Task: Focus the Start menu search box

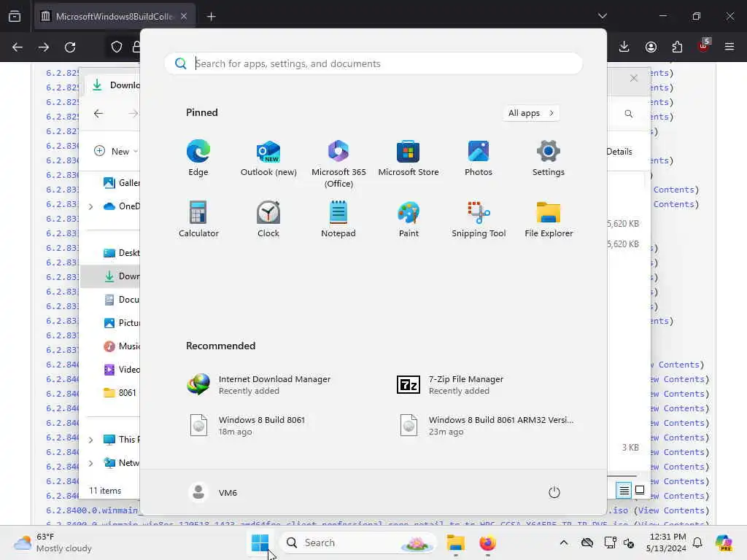Action: (373, 63)
